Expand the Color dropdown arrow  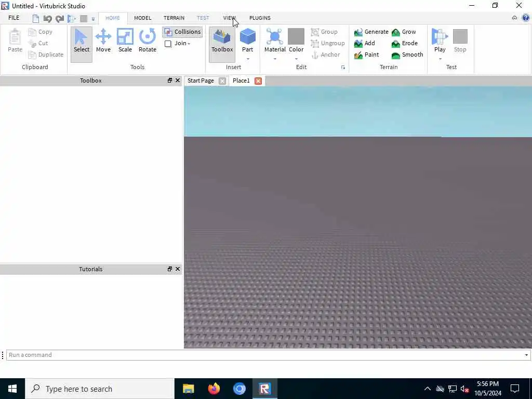(x=296, y=59)
